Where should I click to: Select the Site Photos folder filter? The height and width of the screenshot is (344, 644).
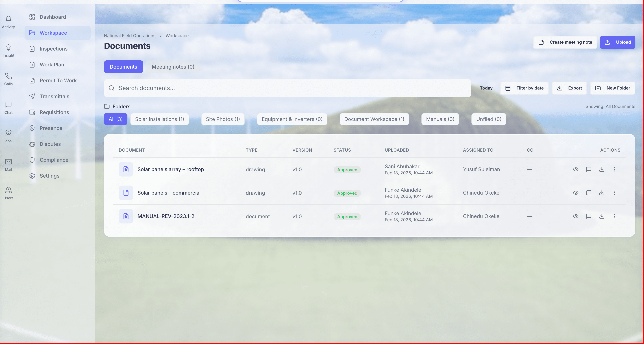223,119
